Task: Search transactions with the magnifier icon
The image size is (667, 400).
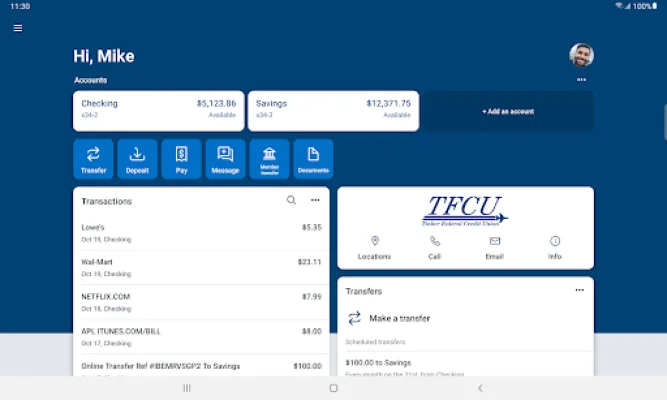Action: pyautogui.click(x=291, y=200)
